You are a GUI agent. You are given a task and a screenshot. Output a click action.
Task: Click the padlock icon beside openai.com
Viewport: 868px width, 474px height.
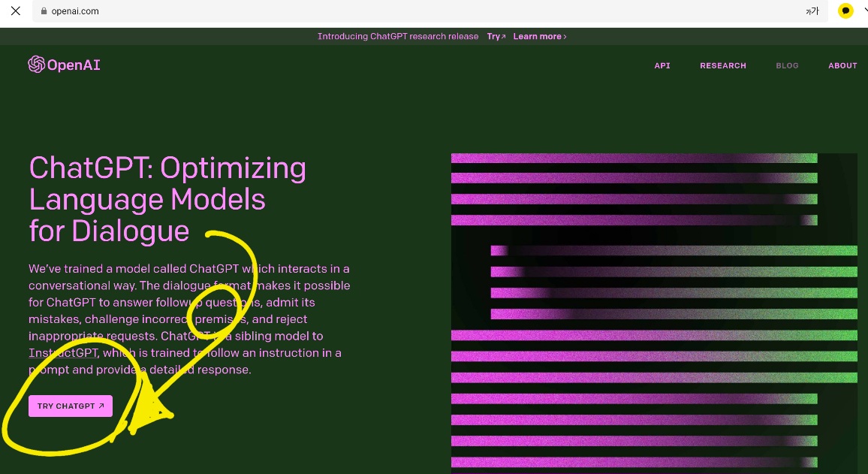[44, 11]
